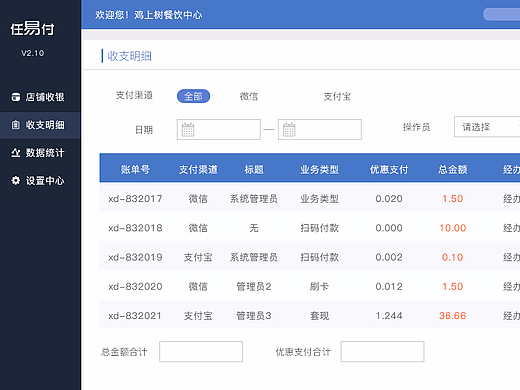Click discount value 1.244

(x=389, y=316)
